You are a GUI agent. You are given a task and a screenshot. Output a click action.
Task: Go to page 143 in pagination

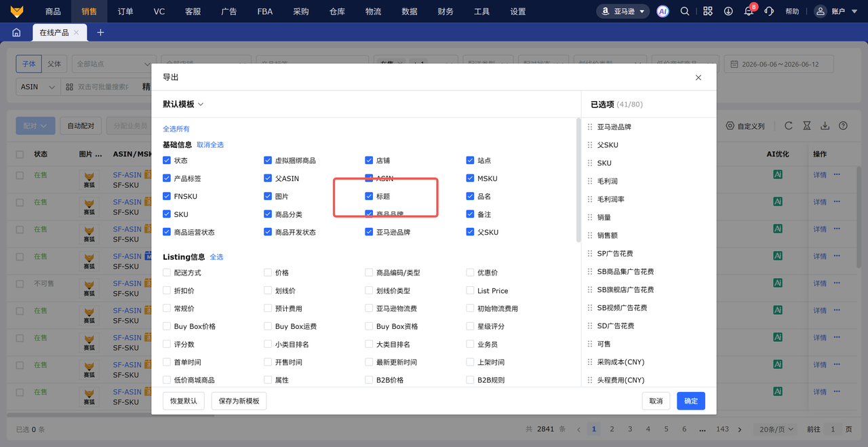[722, 429]
